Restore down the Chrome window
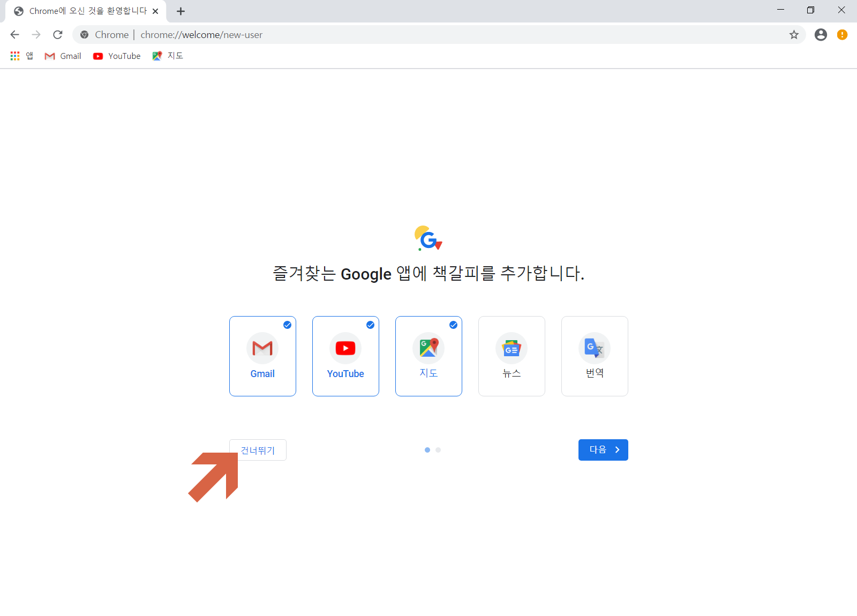This screenshot has height=616, width=857. point(810,10)
